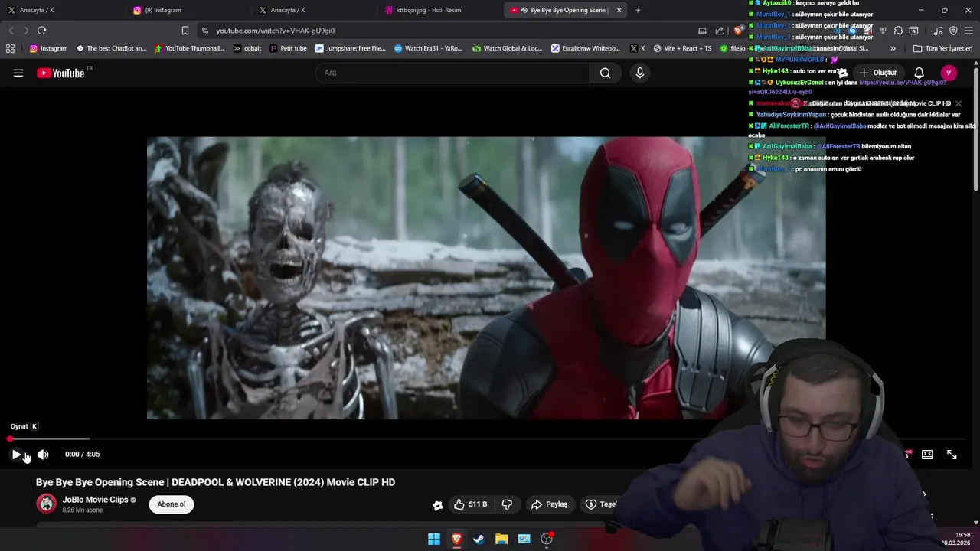980x551 pixels.
Task: Open the Watch Global & Loc bookmark
Action: coord(508,48)
